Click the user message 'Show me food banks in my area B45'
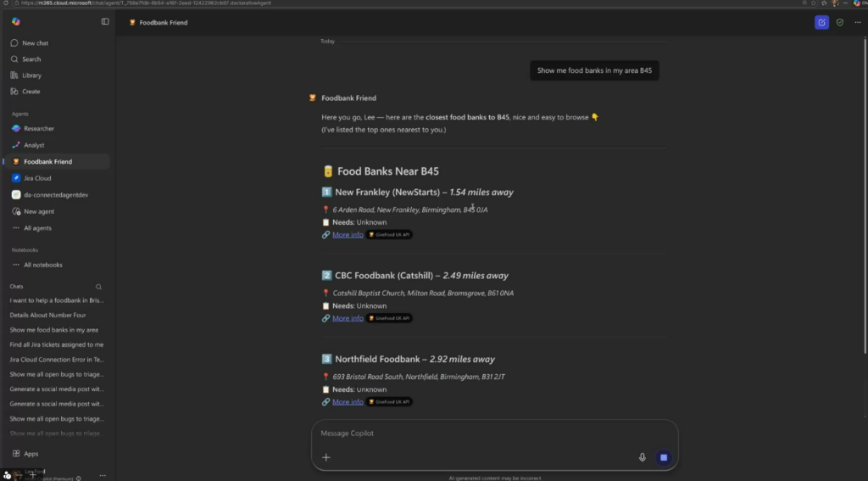Viewport: 868px width, 481px height. [x=594, y=71]
